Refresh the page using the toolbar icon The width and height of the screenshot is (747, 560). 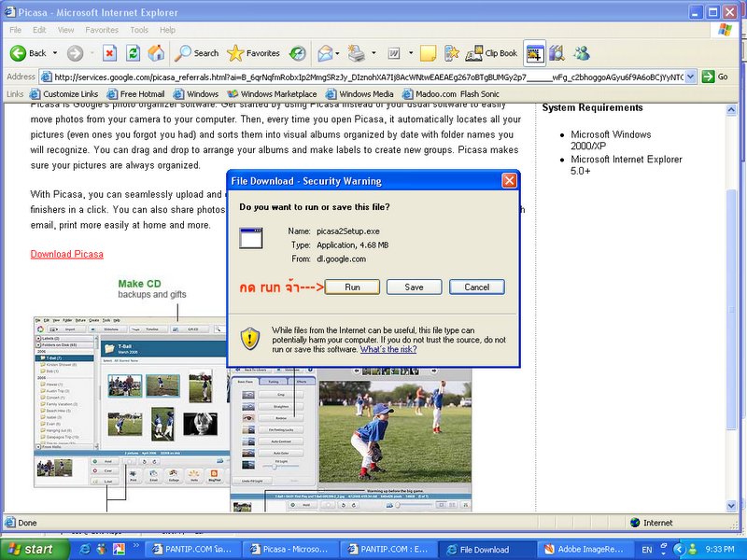click(133, 53)
